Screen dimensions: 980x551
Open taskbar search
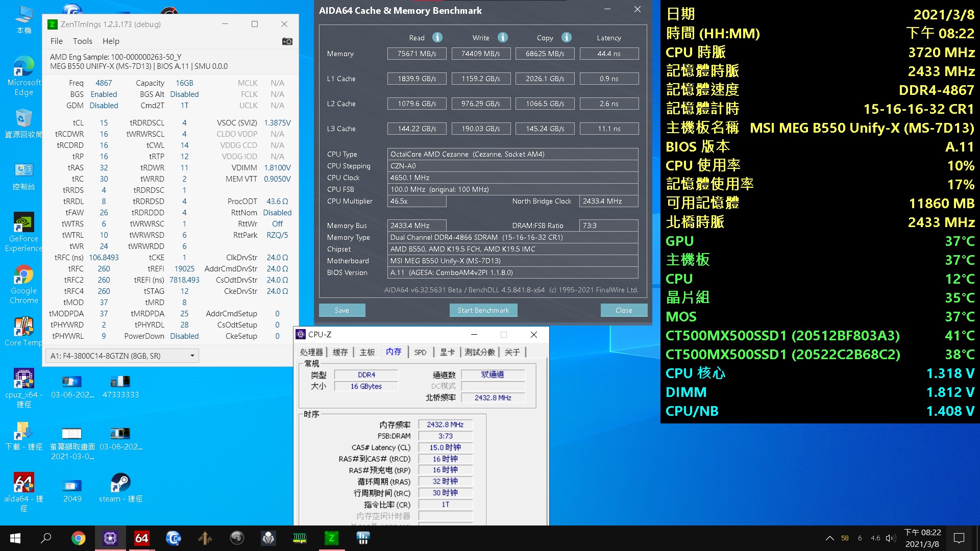46,538
